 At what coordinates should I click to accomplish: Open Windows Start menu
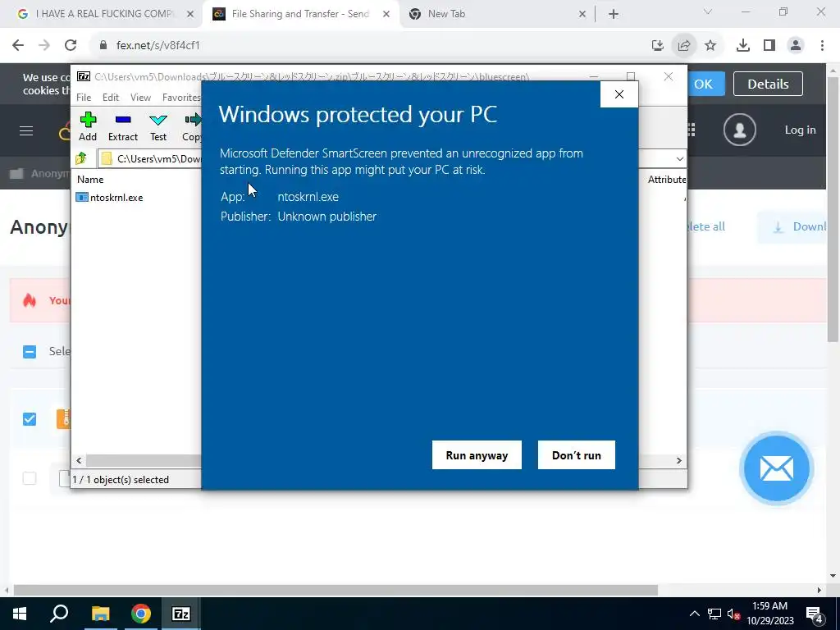[x=20, y=614]
